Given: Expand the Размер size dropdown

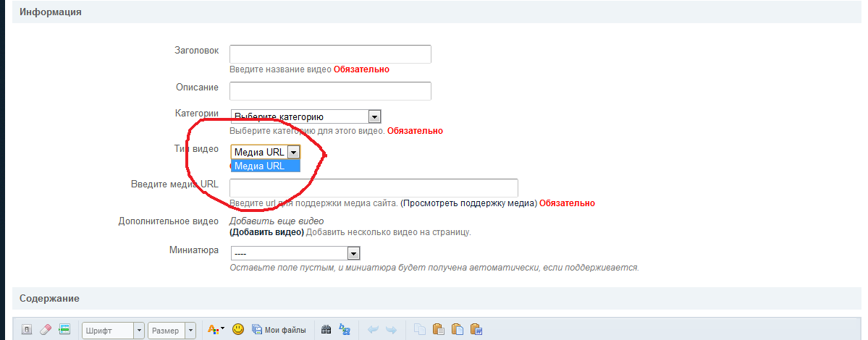Looking at the screenshot, I should click(190, 331).
